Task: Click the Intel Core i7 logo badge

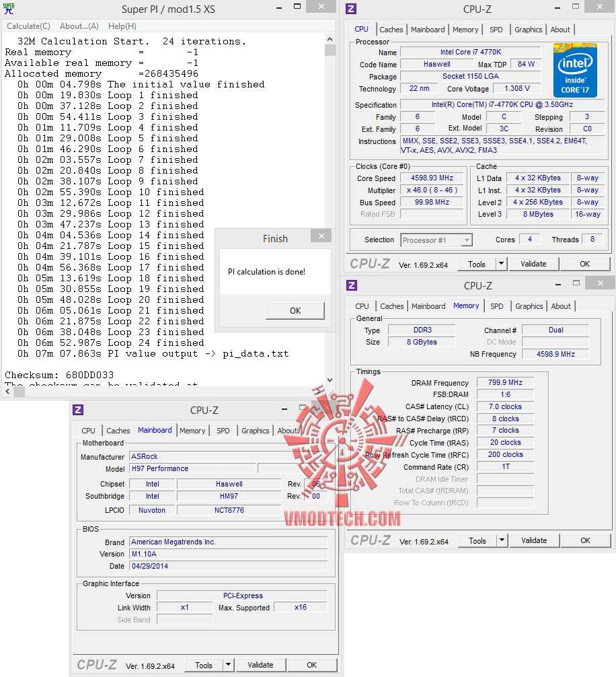Action: (575, 71)
